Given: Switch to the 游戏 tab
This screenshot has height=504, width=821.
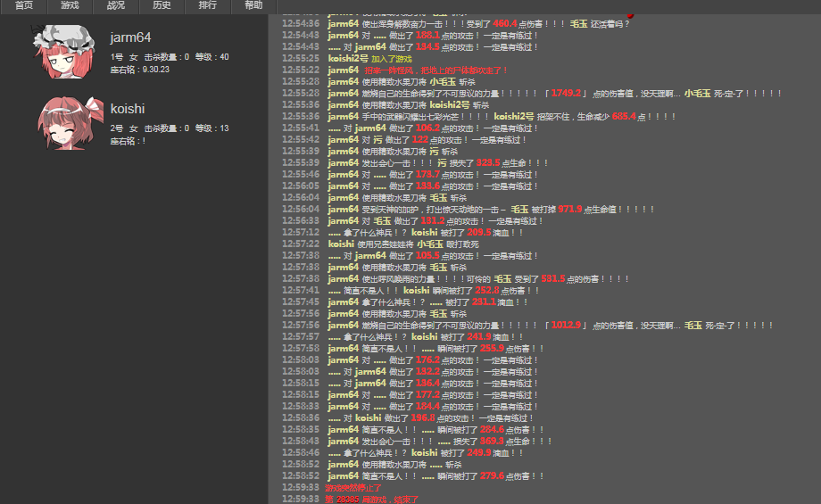Looking at the screenshot, I should pyautogui.click(x=70, y=5).
